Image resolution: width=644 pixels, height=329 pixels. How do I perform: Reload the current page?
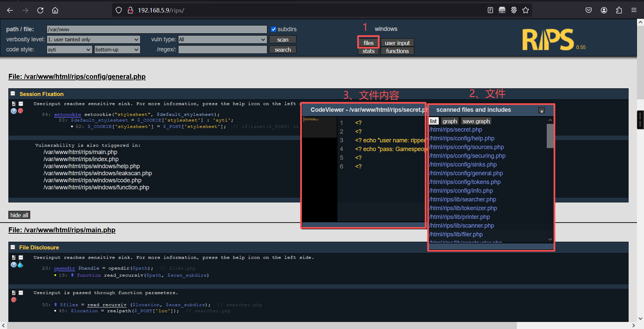point(40,10)
